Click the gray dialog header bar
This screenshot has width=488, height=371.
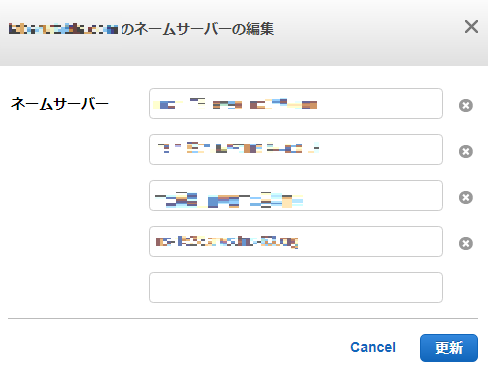pyautogui.click(x=244, y=33)
